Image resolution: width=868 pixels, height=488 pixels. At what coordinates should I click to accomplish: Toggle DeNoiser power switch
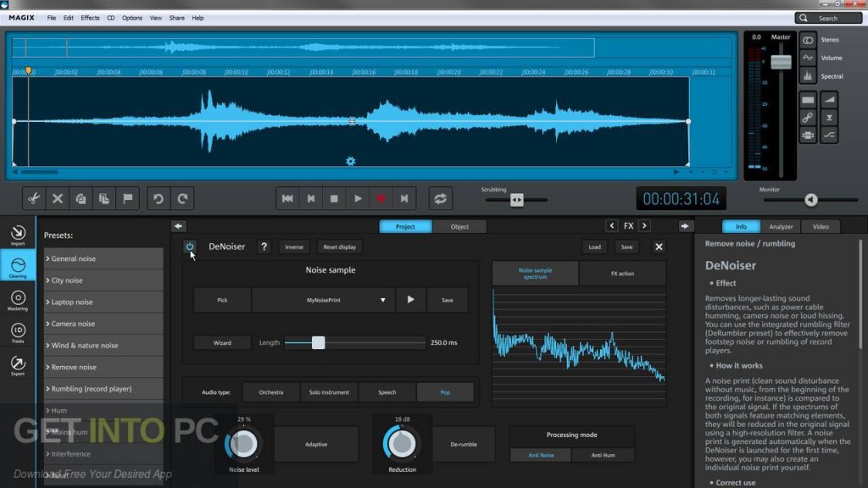pyautogui.click(x=190, y=247)
